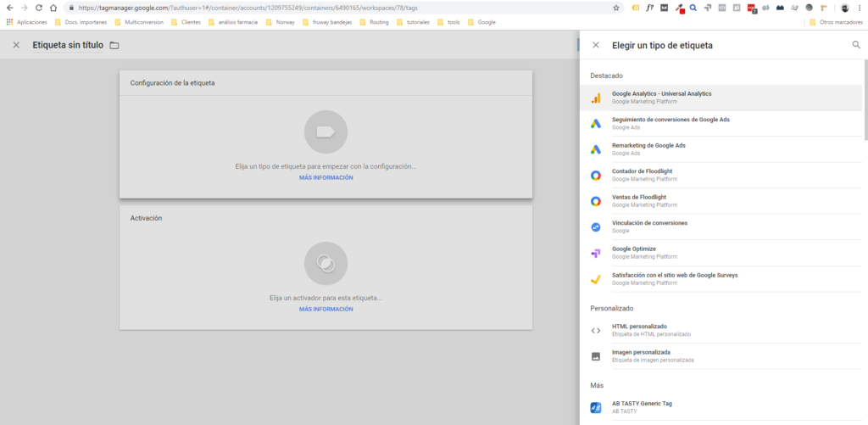The image size is (868, 425).
Task: Open Docs. importanes bookmark folder
Action: click(x=81, y=22)
